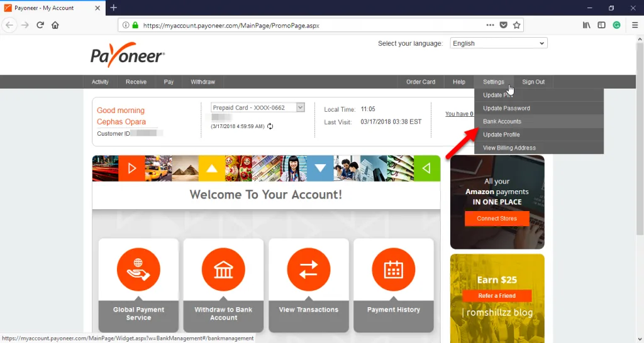Click View Transactions arrows icon
This screenshot has height=343, width=644.
click(x=308, y=269)
